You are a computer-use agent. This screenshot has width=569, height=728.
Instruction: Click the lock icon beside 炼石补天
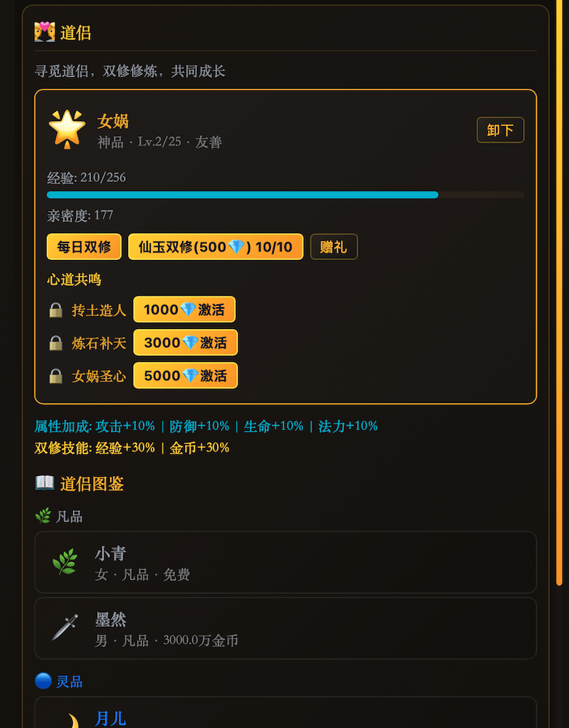tap(55, 343)
